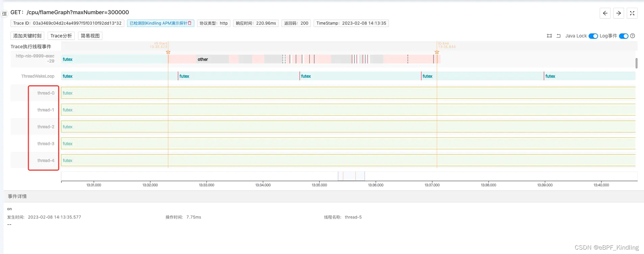The width and height of the screenshot is (644, 254).
Task: Click the undo reset icon beside Java Lock
Action: pyautogui.click(x=559, y=36)
